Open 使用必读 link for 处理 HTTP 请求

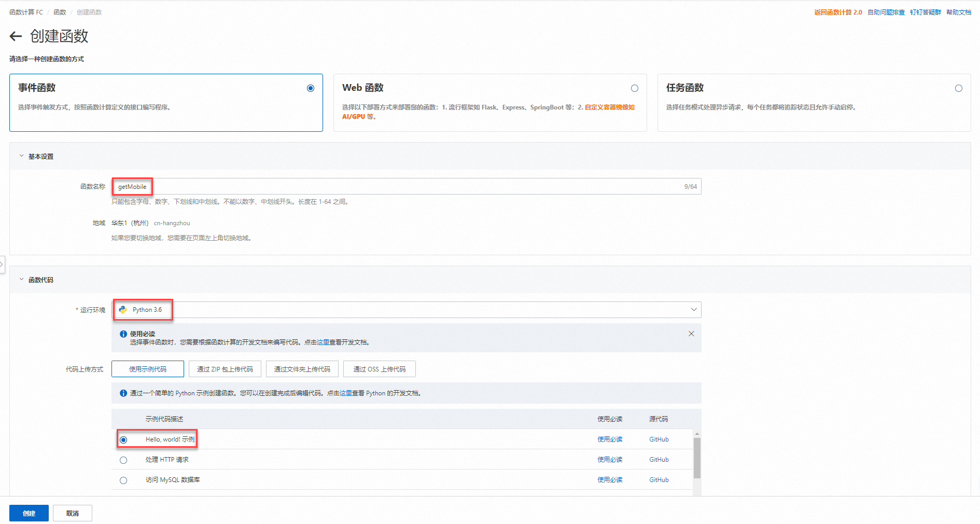pyautogui.click(x=610, y=460)
